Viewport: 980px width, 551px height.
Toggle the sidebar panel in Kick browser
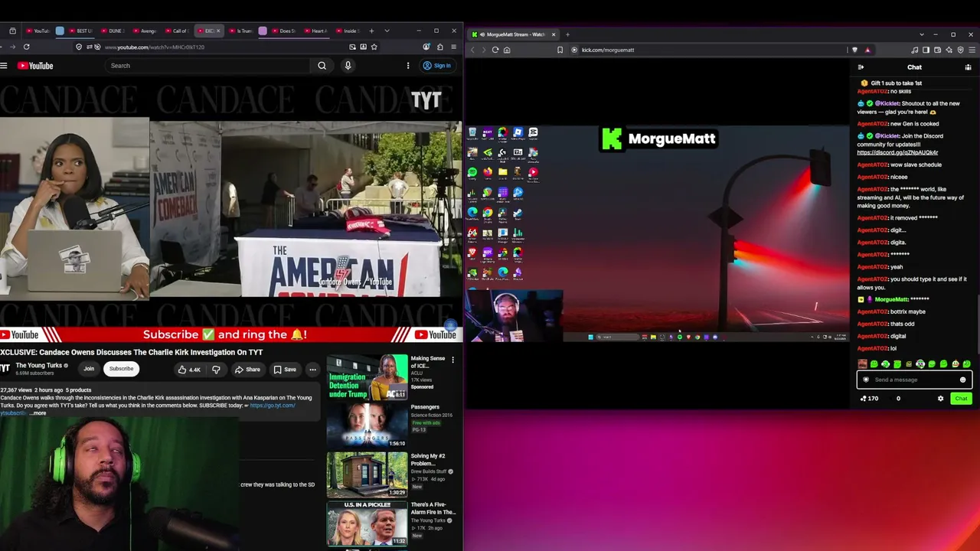pos(926,50)
